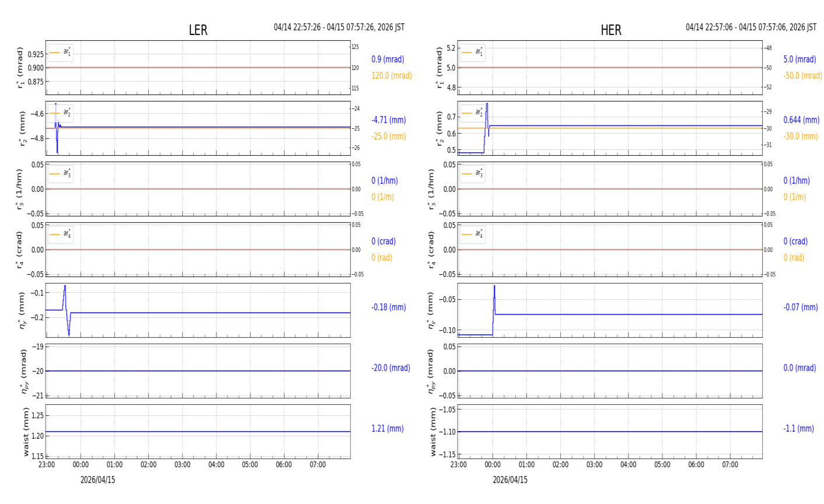824x504 pixels.
Task: Click the LER waist (mm) axis label
Action: click(x=25, y=432)
